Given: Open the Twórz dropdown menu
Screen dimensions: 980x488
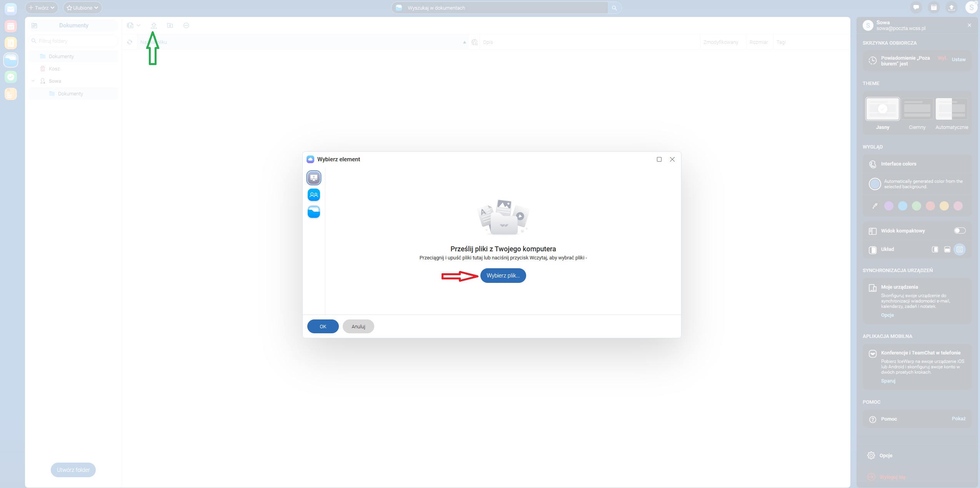Looking at the screenshot, I should click(42, 8).
